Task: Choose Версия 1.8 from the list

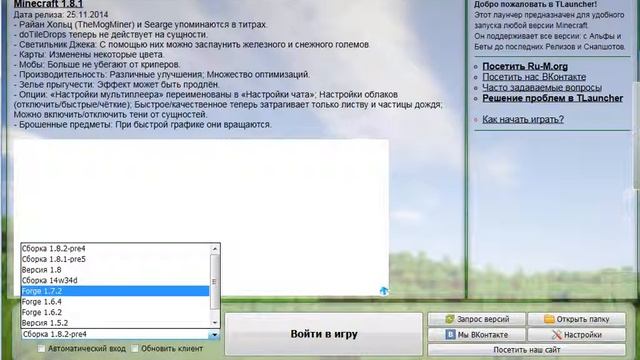Action: point(115,270)
